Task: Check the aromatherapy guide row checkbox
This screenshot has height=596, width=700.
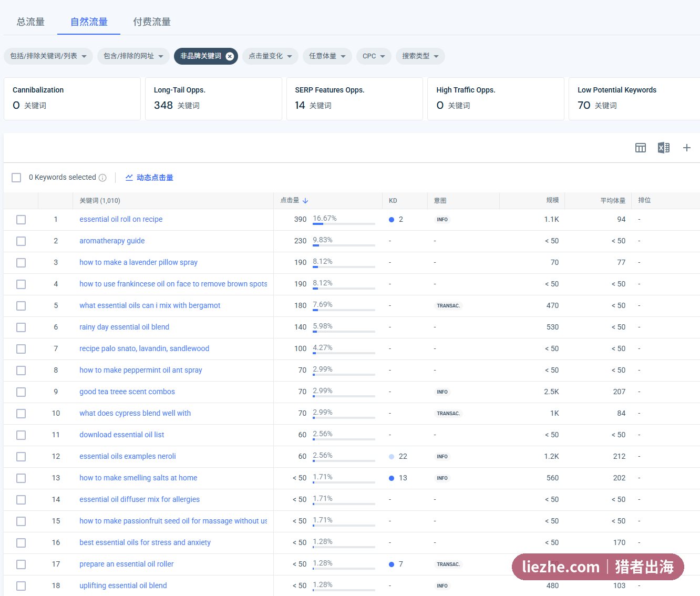Action: [x=21, y=241]
